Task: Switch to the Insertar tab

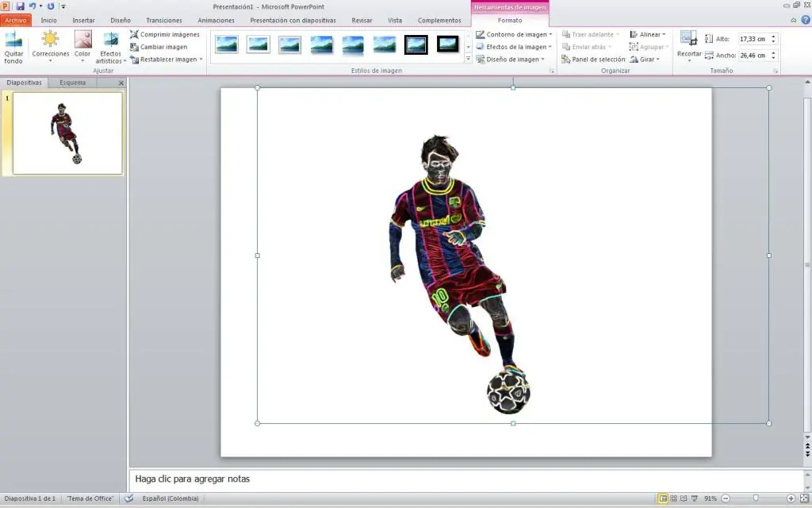Action: coord(83,20)
